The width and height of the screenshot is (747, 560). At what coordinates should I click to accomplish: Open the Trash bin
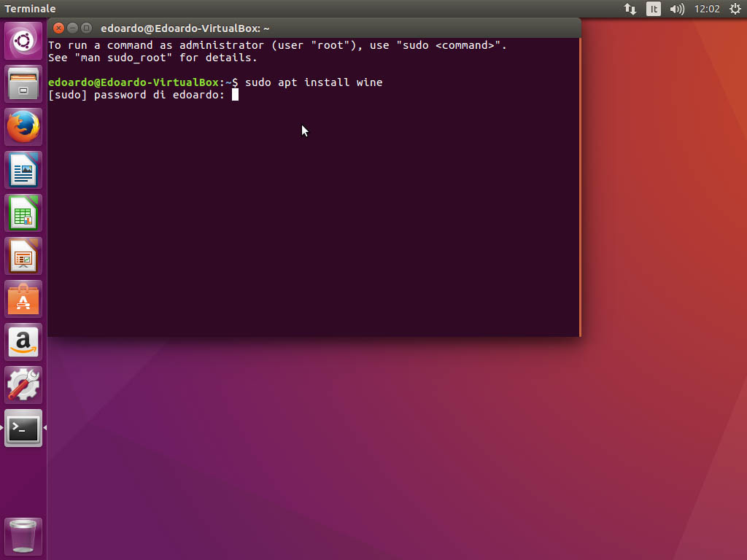[24, 536]
